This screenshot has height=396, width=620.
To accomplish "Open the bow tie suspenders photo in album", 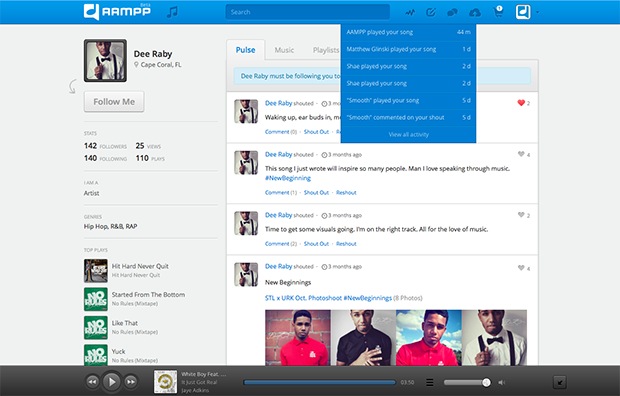I will pos(494,337).
